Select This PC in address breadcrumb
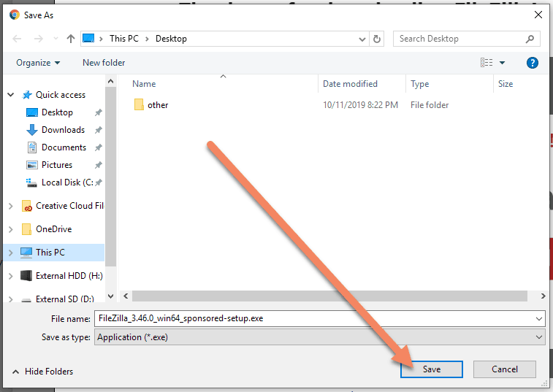 [x=124, y=39]
